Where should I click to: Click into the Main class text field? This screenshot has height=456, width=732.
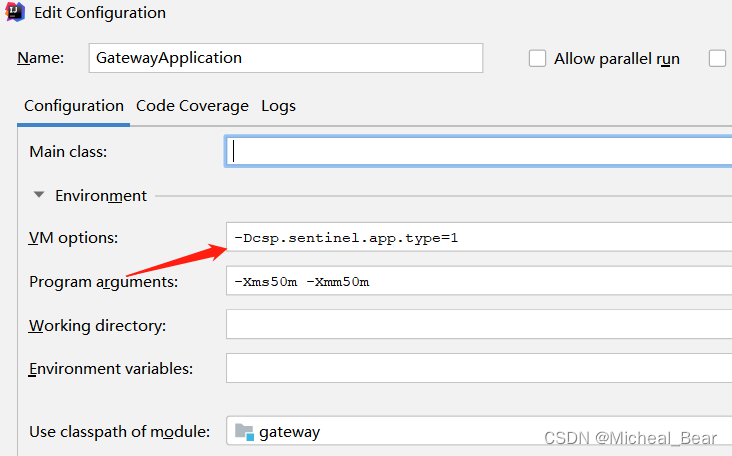click(x=480, y=151)
